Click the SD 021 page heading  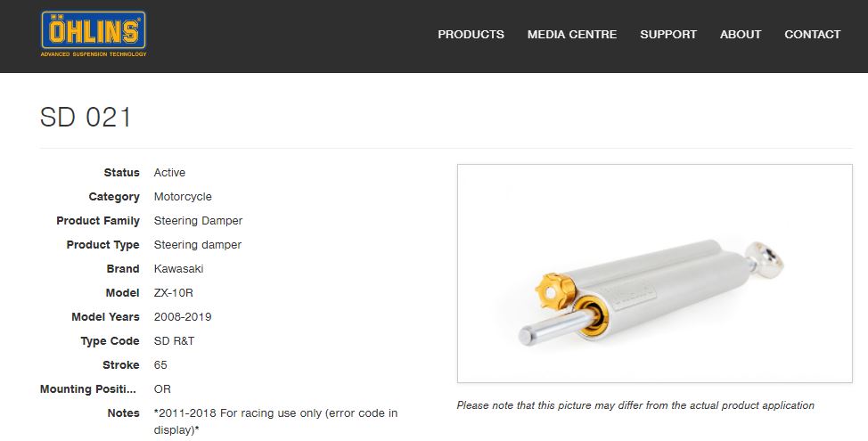(x=86, y=118)
